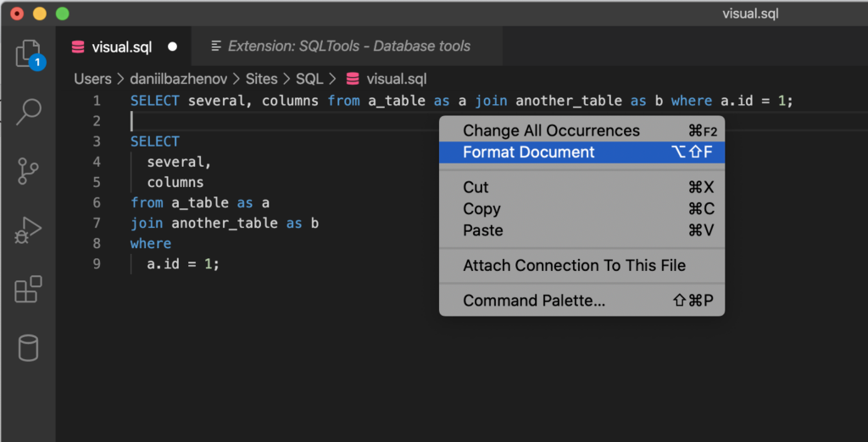The width and height of the screenshot is (868, 442).
Task: Click the window title visual.sql
Action: tap(750, 14)
